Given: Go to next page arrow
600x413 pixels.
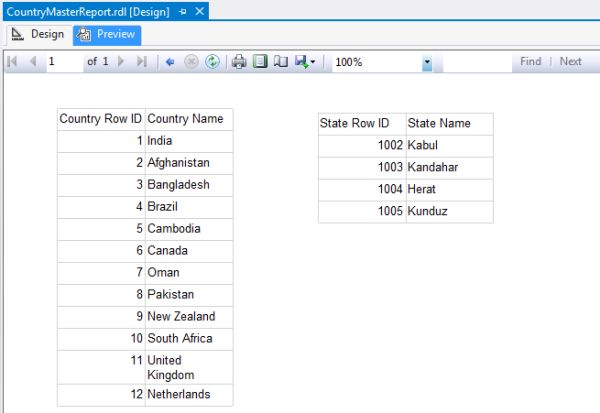Looking at the screenshot, I should (121, 61).
